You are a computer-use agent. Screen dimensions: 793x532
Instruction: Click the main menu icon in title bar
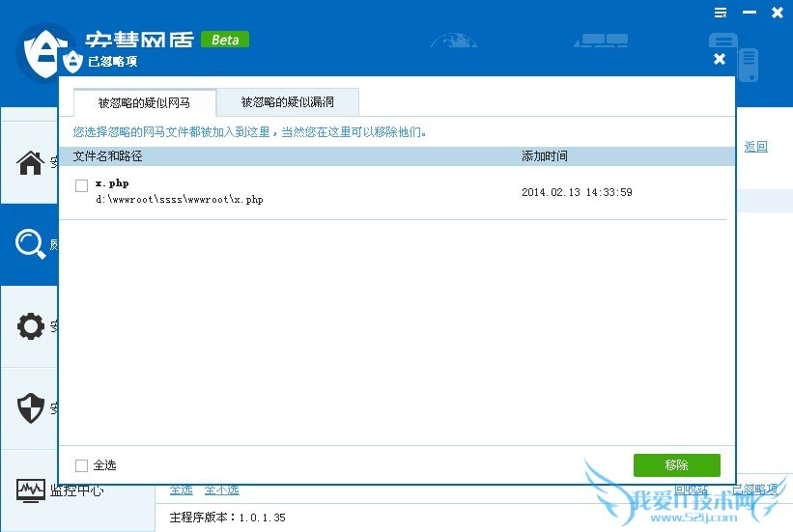click(721, 13)
